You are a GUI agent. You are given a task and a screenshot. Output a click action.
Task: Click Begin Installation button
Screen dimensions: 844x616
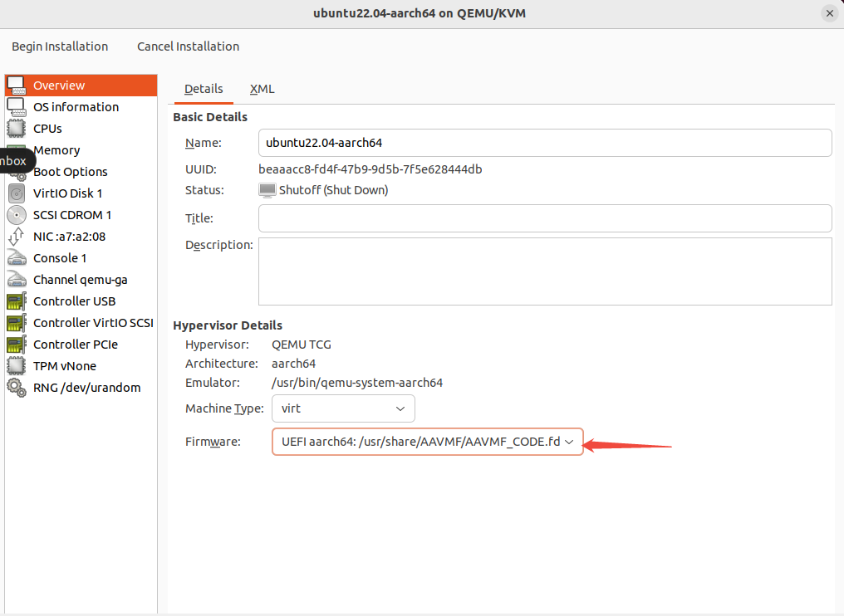60,46
